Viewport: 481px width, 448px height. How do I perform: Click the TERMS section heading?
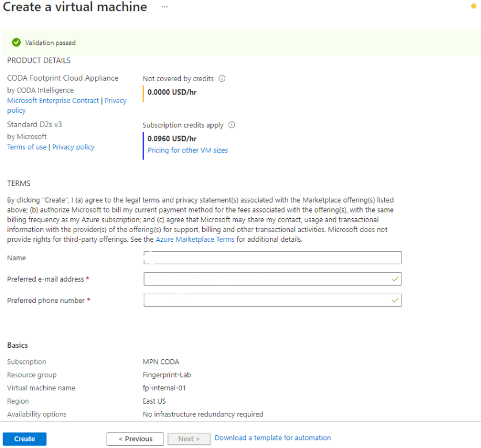click(x=18, y=183)
